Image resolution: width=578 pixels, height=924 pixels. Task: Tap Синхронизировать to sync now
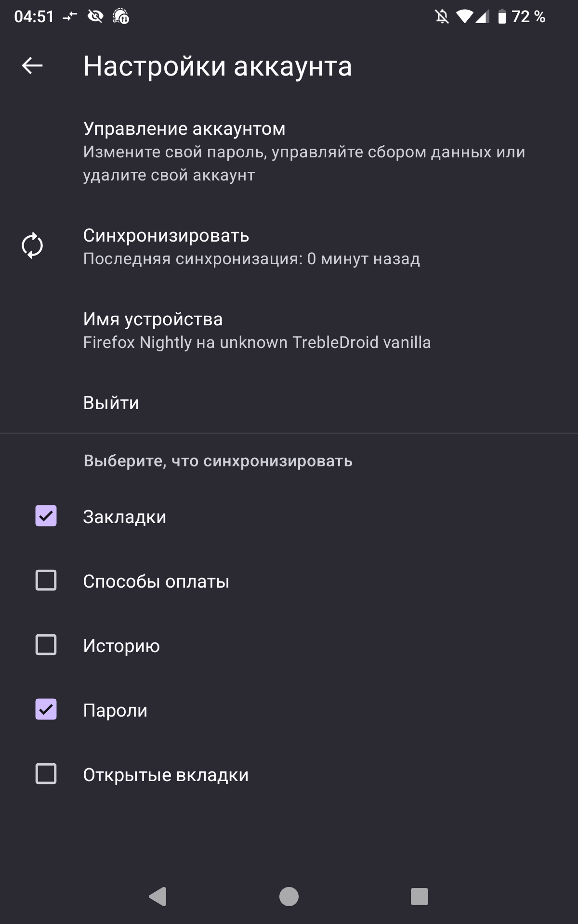tap(289, 247)
